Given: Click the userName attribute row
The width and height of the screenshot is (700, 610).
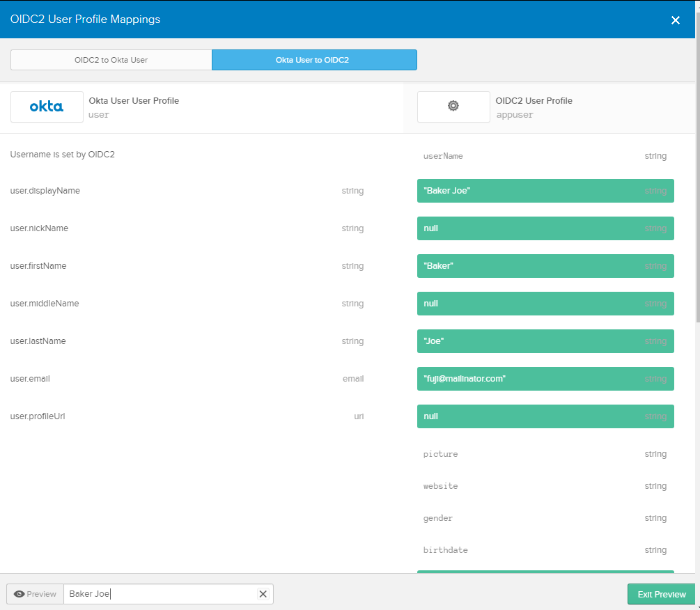Looking at the screenshot, I should (545, 156).
